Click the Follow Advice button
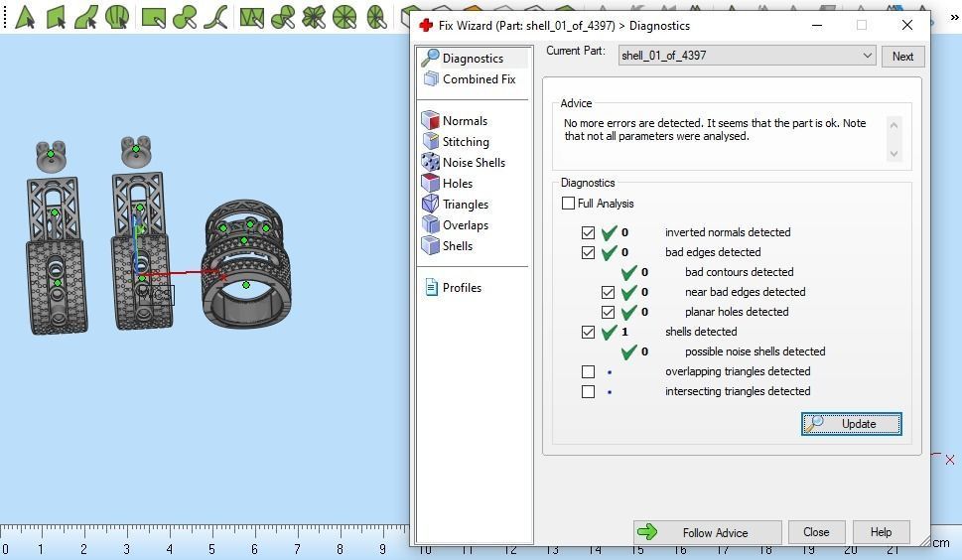 coord(708,532)
